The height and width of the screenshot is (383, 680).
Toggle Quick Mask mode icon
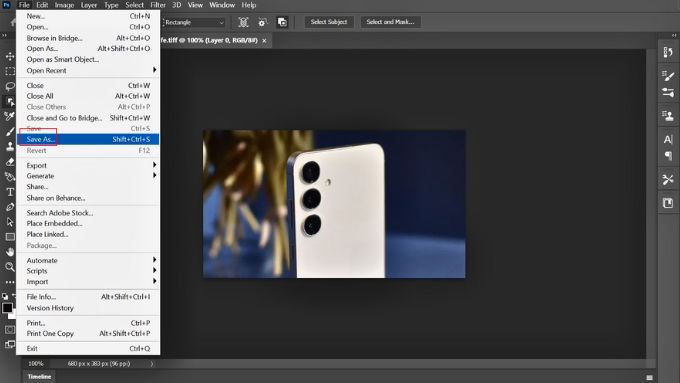pyautogui.click(x=10, y=330)
